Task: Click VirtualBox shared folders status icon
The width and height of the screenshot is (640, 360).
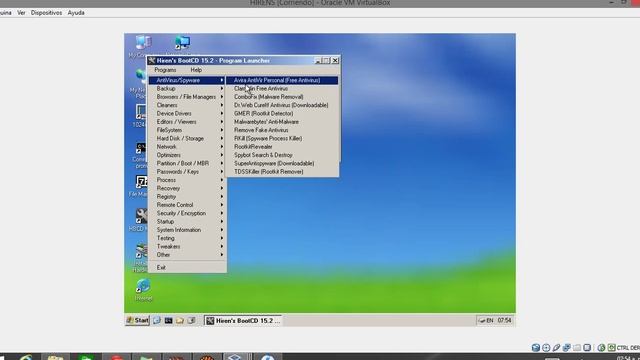Action: pyautogui.click(x=577, y=348)
